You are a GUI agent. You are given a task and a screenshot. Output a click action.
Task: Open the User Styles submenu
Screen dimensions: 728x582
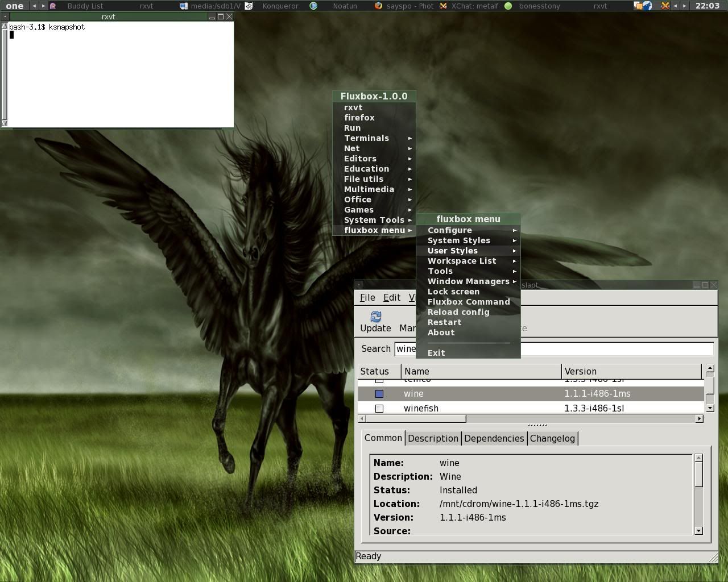tap(468, 251)
